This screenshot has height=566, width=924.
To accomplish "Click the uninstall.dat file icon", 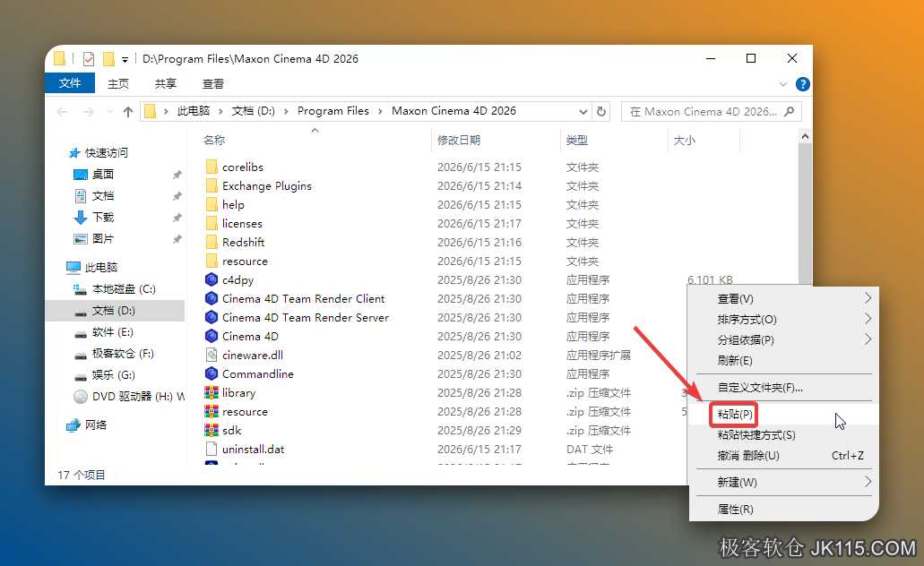I will 212,449.
